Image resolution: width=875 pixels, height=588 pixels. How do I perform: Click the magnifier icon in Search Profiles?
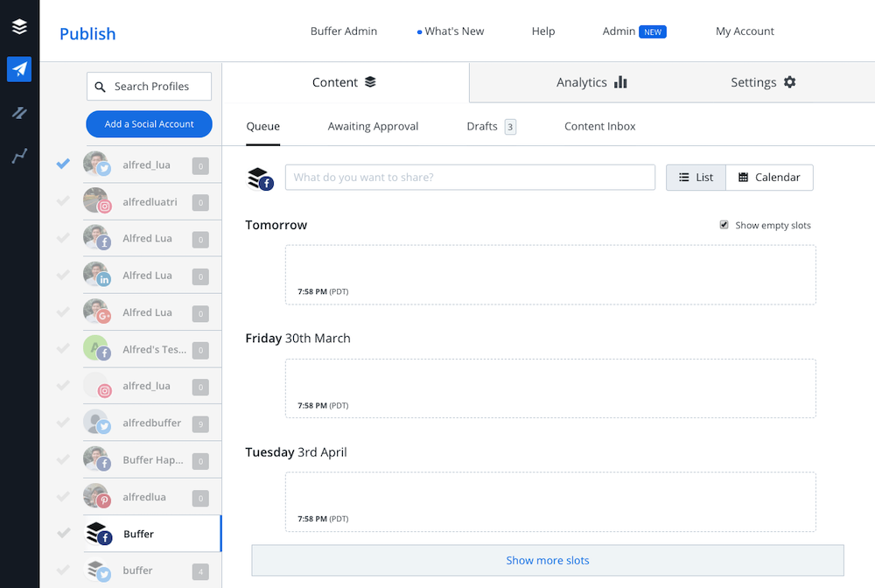pyautogui.click(x=101, y=87)
